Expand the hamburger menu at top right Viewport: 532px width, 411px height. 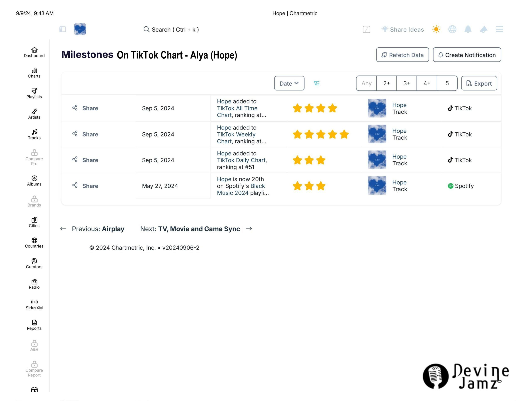pos(499,29)
